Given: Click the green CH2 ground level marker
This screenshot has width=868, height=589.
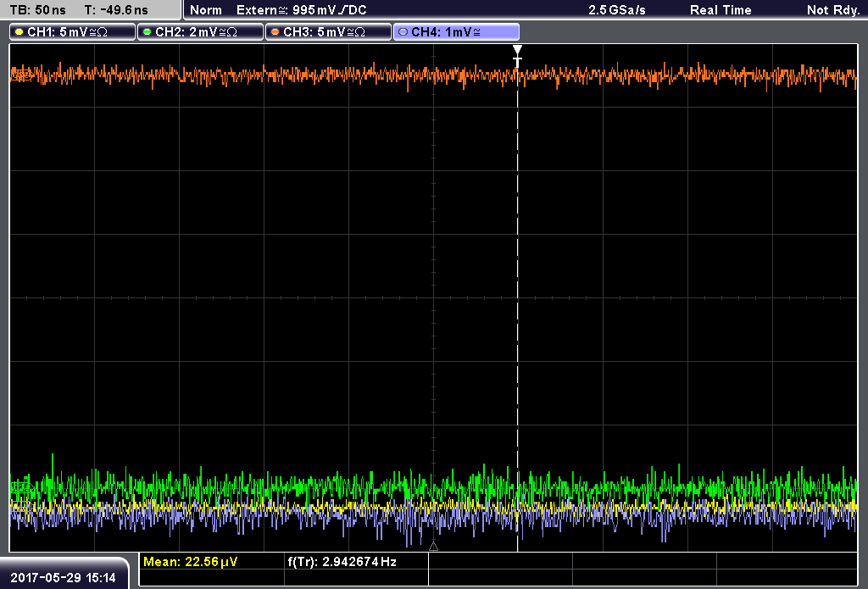Looking at the screenshot, I should pos(20,489).
